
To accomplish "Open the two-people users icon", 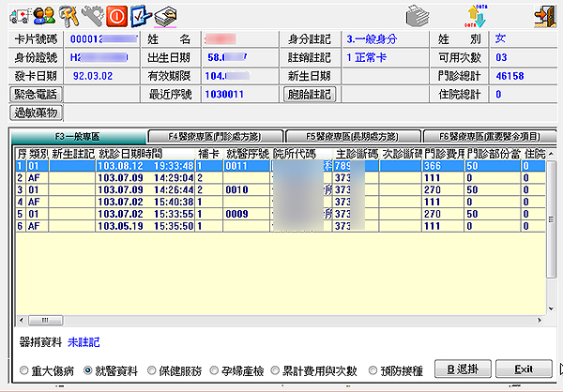I will (43, 14).
